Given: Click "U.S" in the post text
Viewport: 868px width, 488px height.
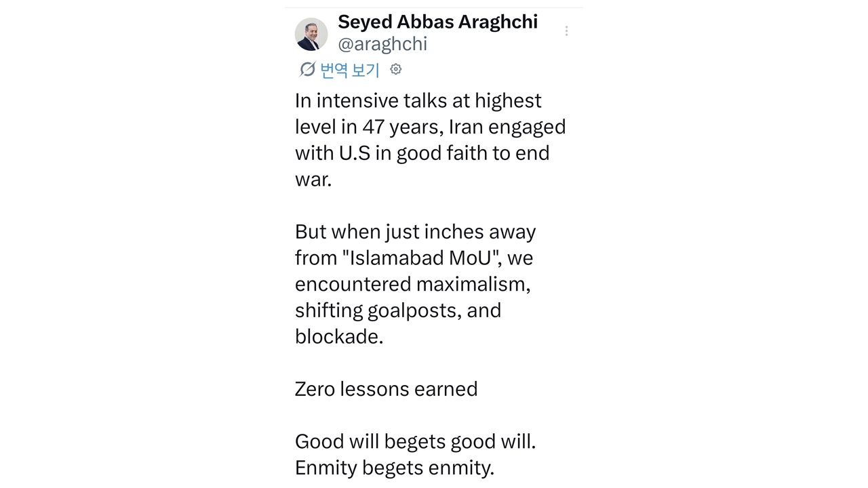Looking at the screenshot, I should click(x=355, y=153).
